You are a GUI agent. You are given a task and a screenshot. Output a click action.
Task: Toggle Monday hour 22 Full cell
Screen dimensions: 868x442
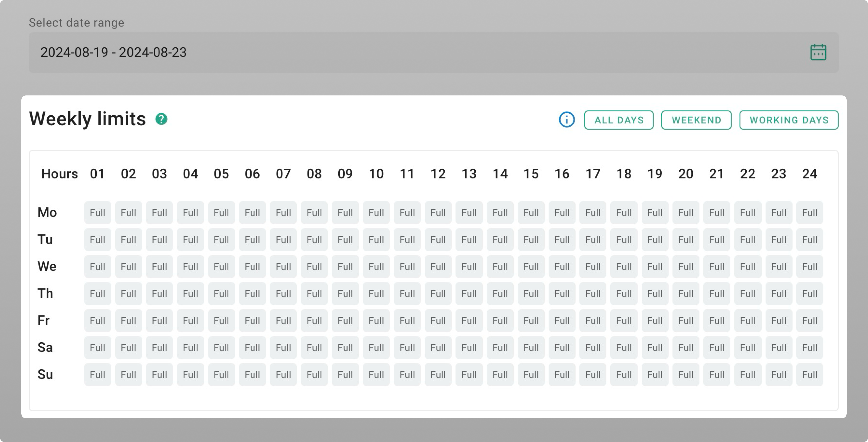[x=748, y=213]
